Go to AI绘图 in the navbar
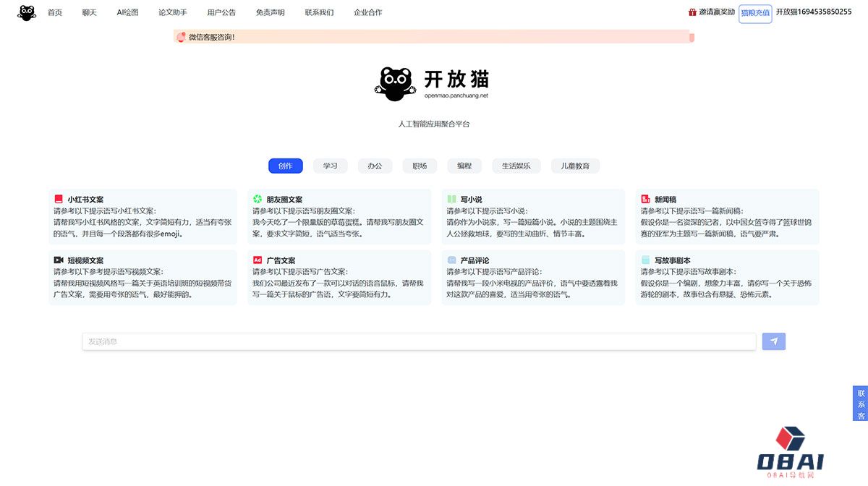The height and width of the screenshot is (486, 868). (127, 12)
